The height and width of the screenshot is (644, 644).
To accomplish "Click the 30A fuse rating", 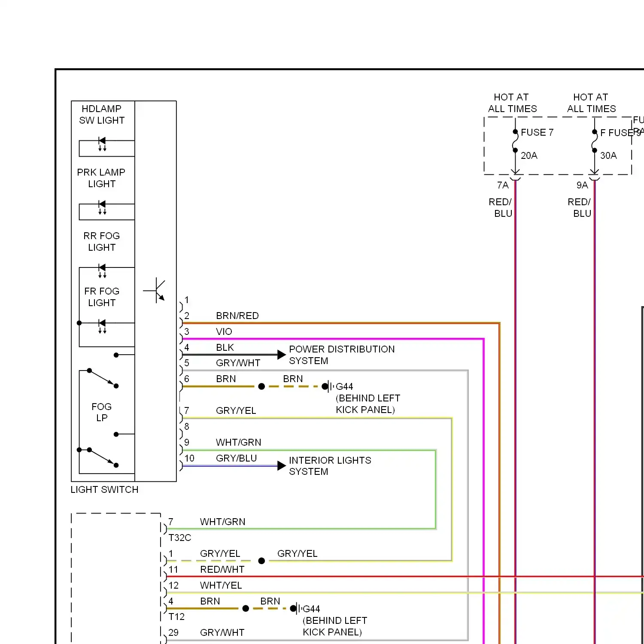I will tap(608, 156).
